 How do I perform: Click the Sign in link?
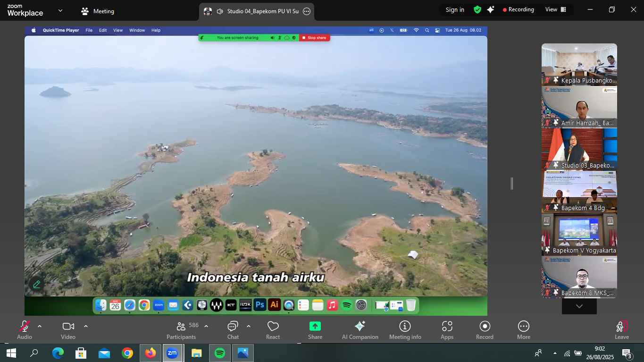coord(455,10)
